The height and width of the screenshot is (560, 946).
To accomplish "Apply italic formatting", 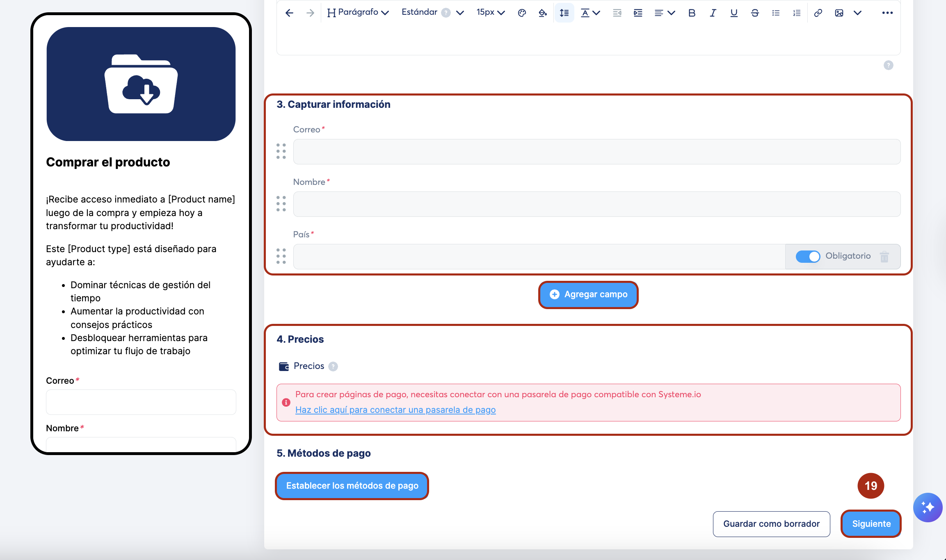I will [713, 13].
